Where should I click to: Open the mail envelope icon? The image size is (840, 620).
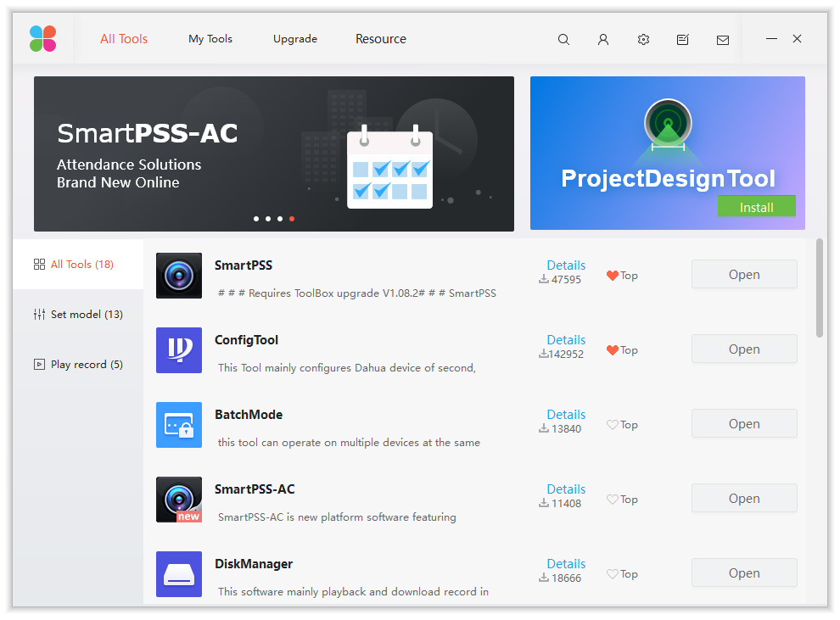pos(723,40)
